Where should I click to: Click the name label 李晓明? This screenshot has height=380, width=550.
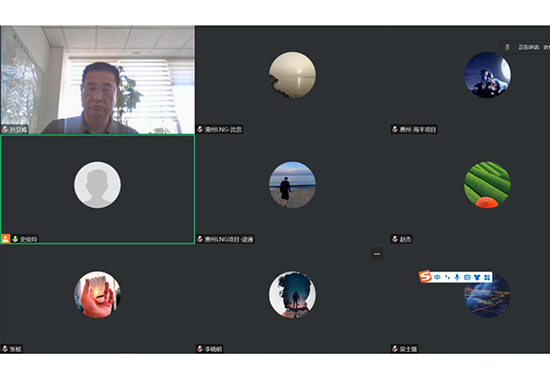click(x=213, y=349)
